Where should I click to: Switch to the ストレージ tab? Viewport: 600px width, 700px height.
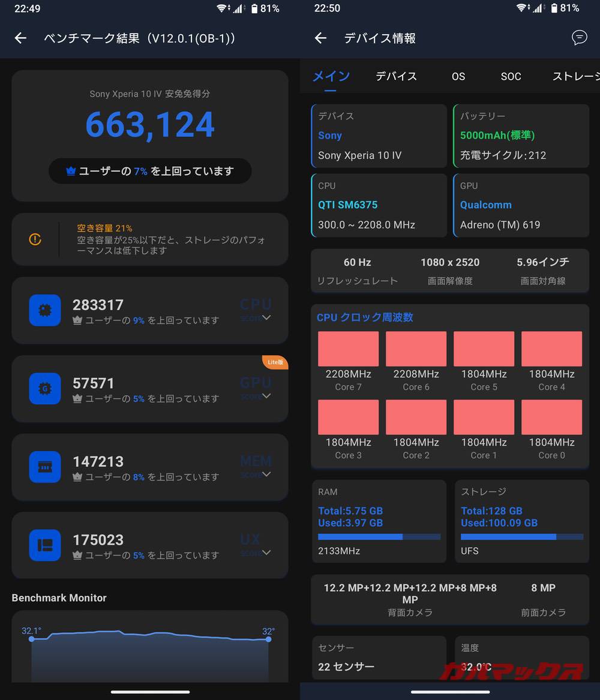coord(576,76)
